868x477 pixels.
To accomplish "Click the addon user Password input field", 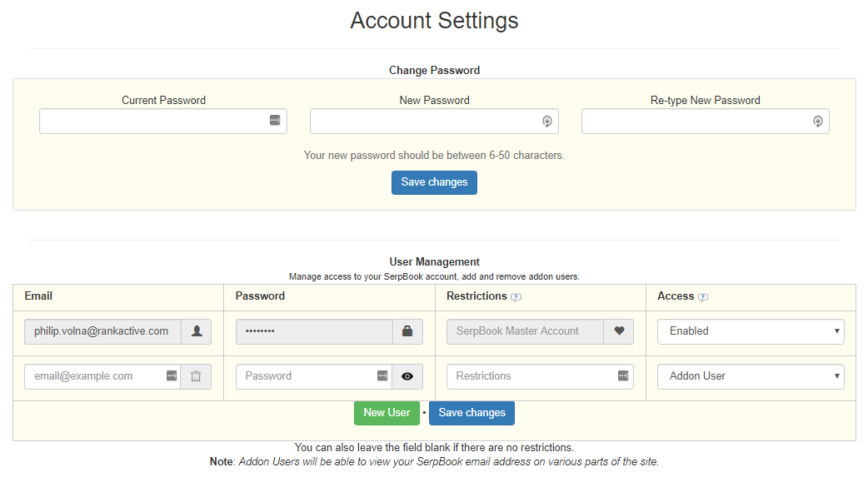I will [x=314, y=376].
